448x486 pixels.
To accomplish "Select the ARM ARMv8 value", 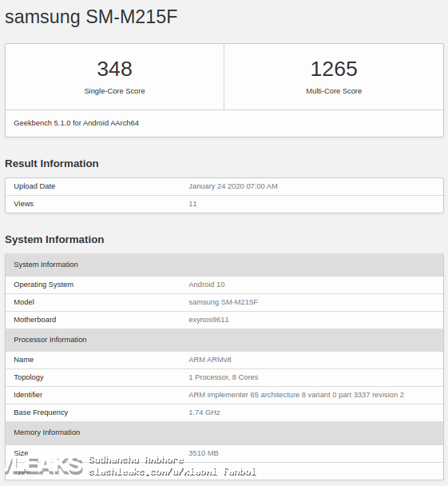I will point(210,360).
